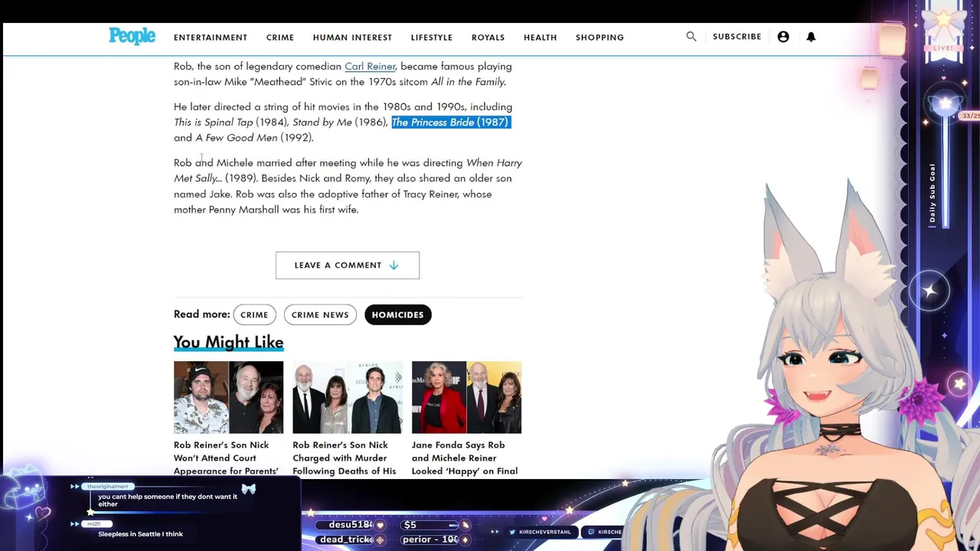980x551 pixels.
Task: Click the down arrow in Leave a Comment
Action: pyautogui.click(x=394, y=265)
